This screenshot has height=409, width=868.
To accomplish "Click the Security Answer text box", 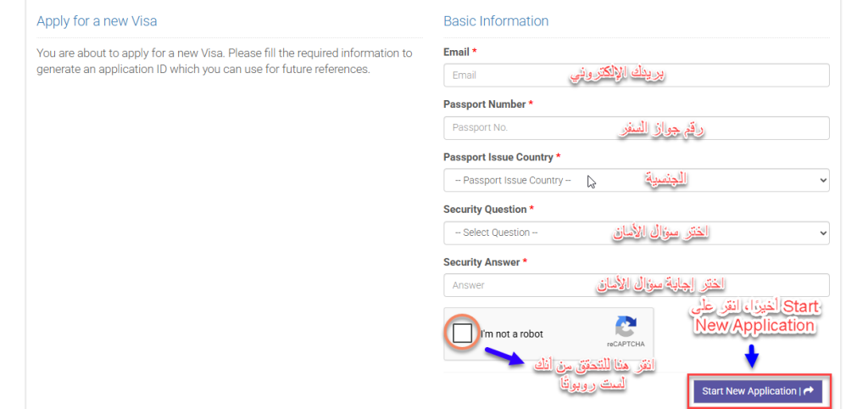I will coord(636,285).
